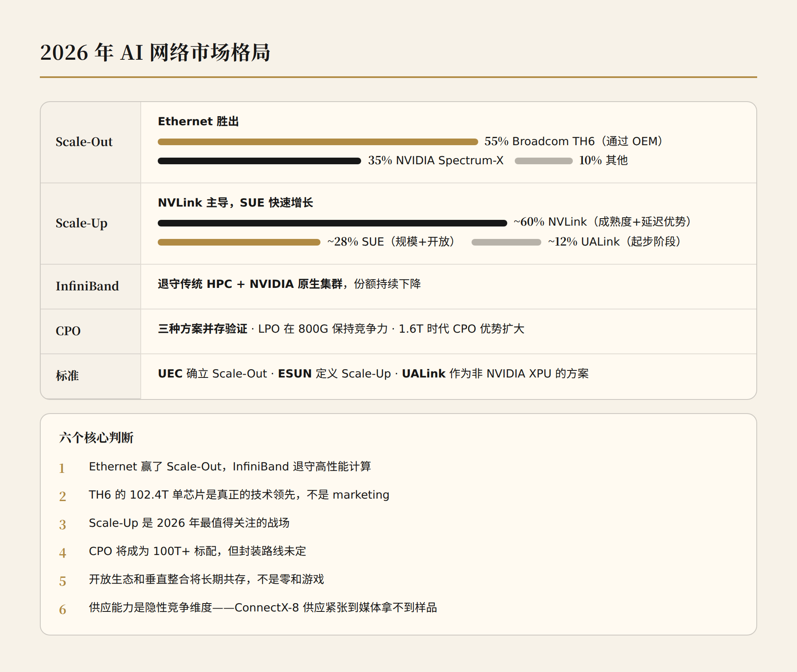Click the InfiniBand row label
Image resolution: width=797 pixels, height=672 pixels.
click(x=87, y=286)
